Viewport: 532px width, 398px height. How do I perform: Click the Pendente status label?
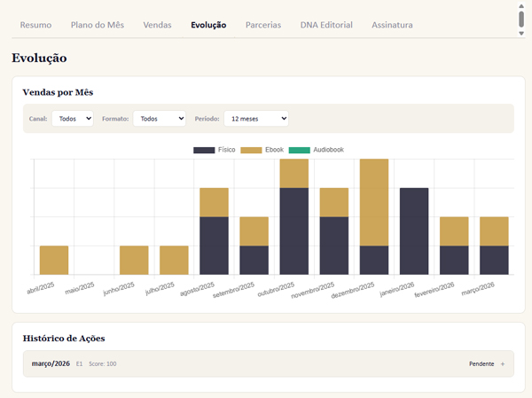[481, 363]
